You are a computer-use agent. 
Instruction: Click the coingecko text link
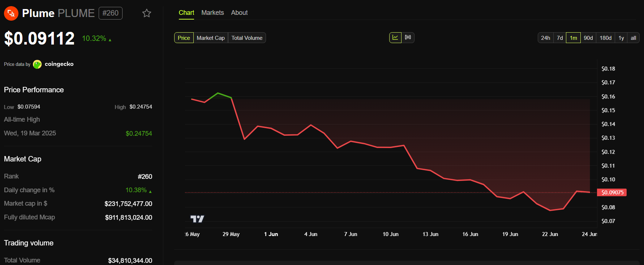pos(59,64)
